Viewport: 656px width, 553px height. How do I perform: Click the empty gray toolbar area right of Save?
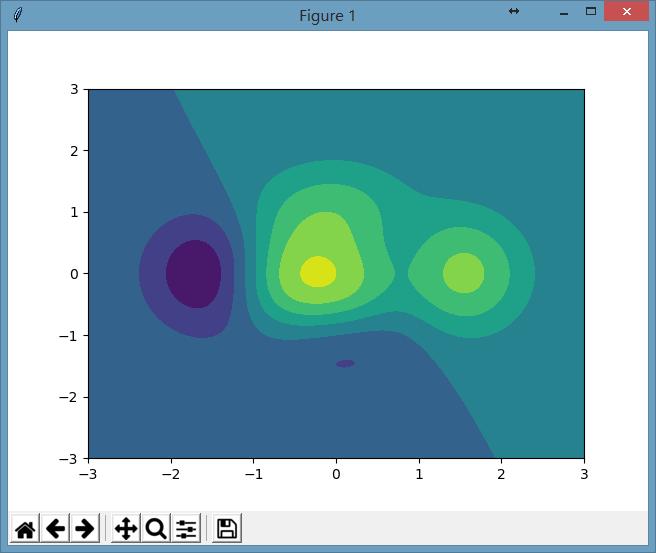[x=440, y=528]
